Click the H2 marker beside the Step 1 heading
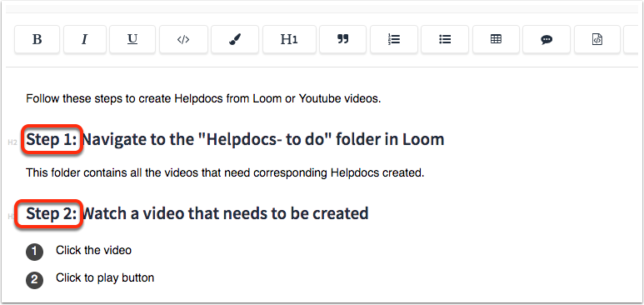The image size is (644, 305). 12,142
